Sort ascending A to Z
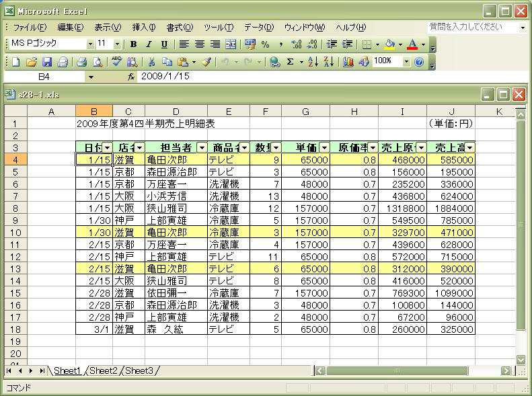532x396 pixels. pyautogui.click(x=313, y=62)
